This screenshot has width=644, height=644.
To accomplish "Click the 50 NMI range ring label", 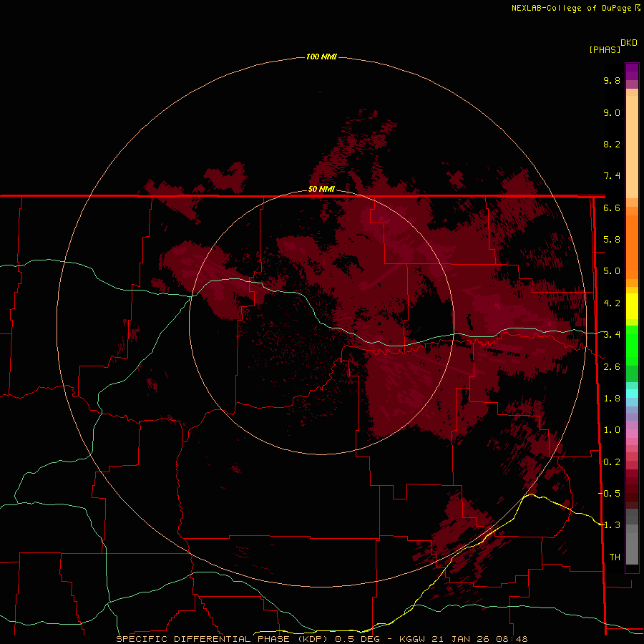I will point(321,189).
